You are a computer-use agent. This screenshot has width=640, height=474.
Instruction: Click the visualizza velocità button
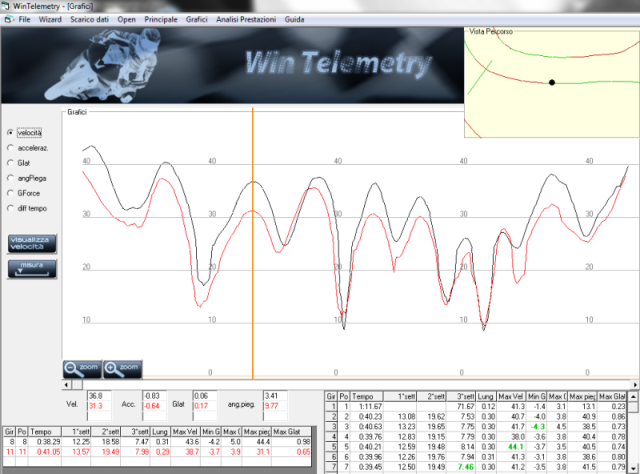[32, 243]
